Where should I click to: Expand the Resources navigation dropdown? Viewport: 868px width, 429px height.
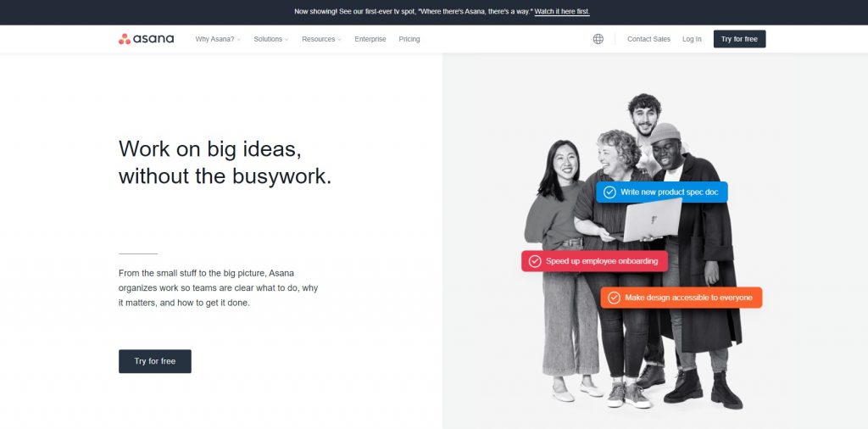click(321, 39)
